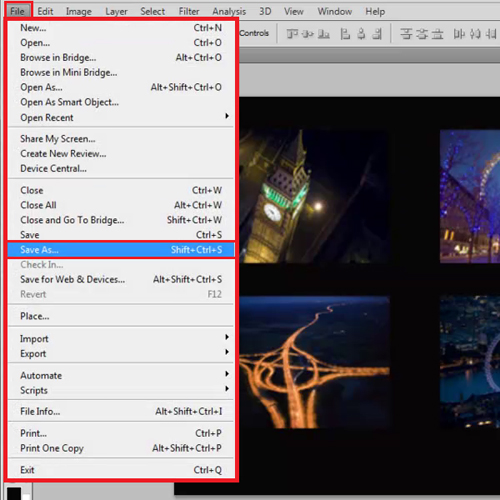Click the Big Ben clock tower thumbnail
Screen dimensions: 500x500
click(314, 196)
